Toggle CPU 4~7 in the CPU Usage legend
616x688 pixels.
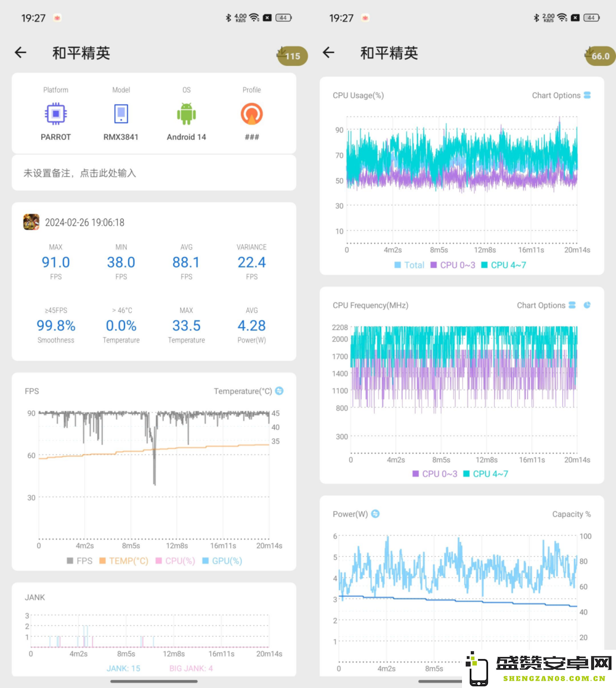(x=504, y=265)
